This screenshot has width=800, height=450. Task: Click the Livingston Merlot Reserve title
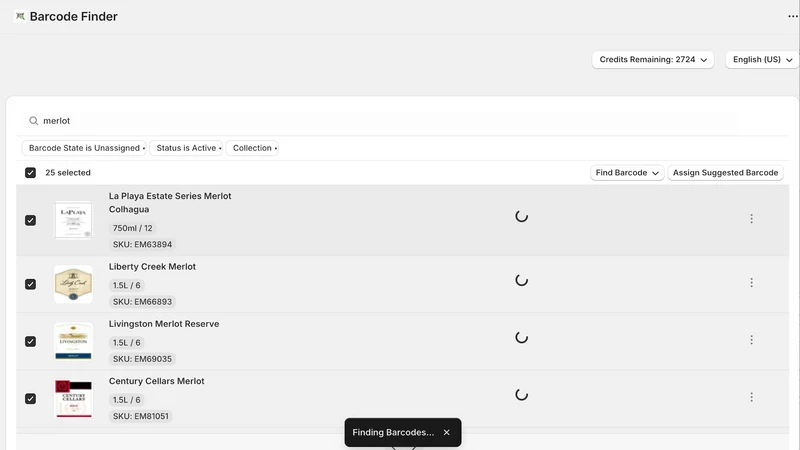pos(164,324)
